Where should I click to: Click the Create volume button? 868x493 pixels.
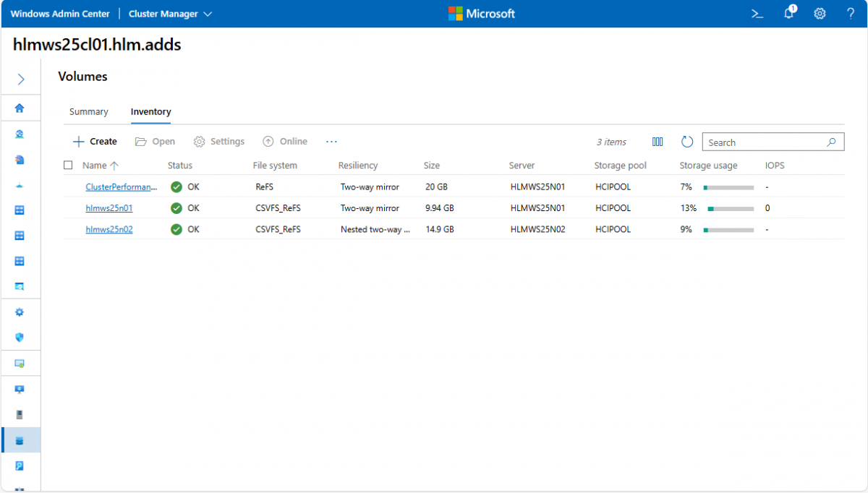click(x=95, y=142)
